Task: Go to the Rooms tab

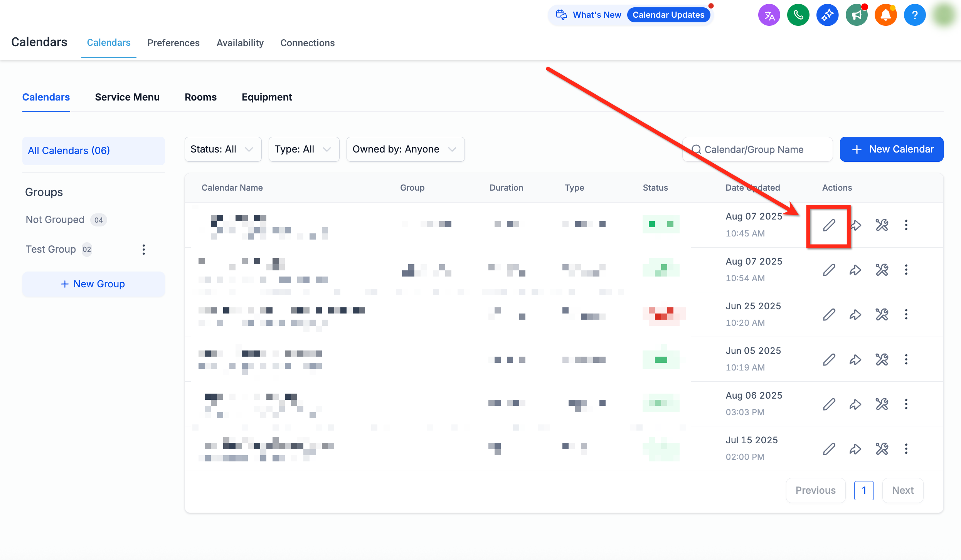Action: [200, 97]
